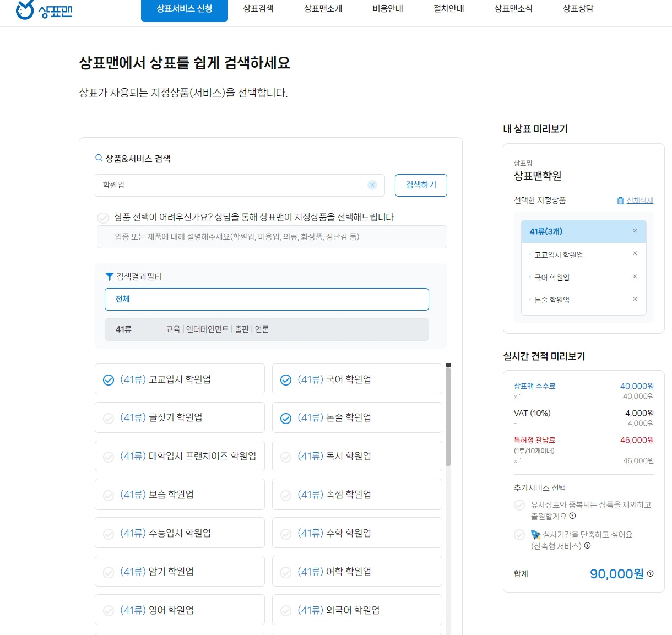The image size is (672, 635).
Task: Open 상표맨소식 menu
Action: pos(513,9)
